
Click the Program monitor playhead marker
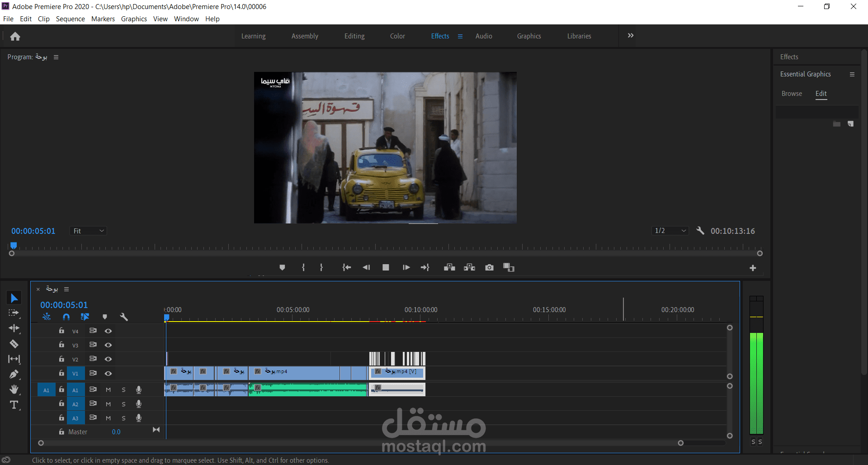click(x=14, y=245)
